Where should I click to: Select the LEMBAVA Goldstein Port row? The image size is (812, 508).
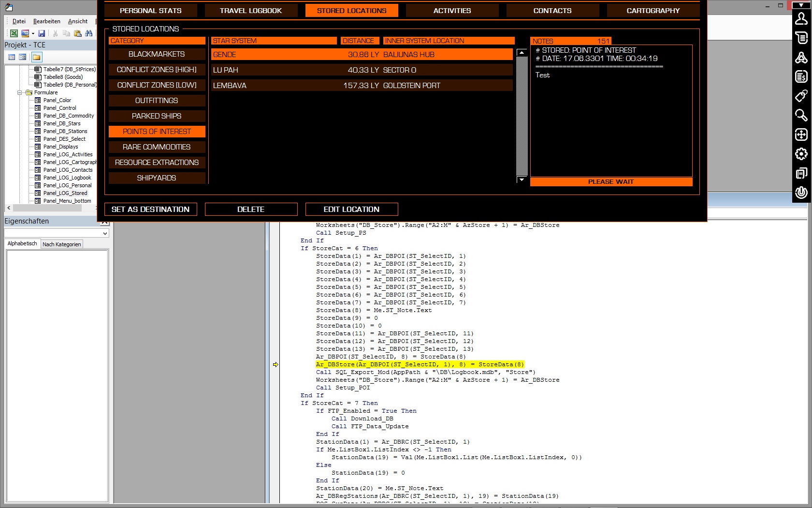[x=362, y=85]
